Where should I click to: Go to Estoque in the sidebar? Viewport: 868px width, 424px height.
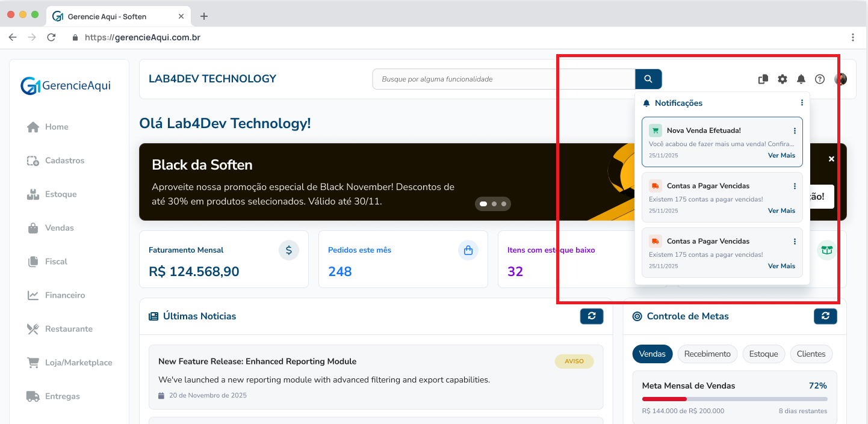(x=60, y=194)
